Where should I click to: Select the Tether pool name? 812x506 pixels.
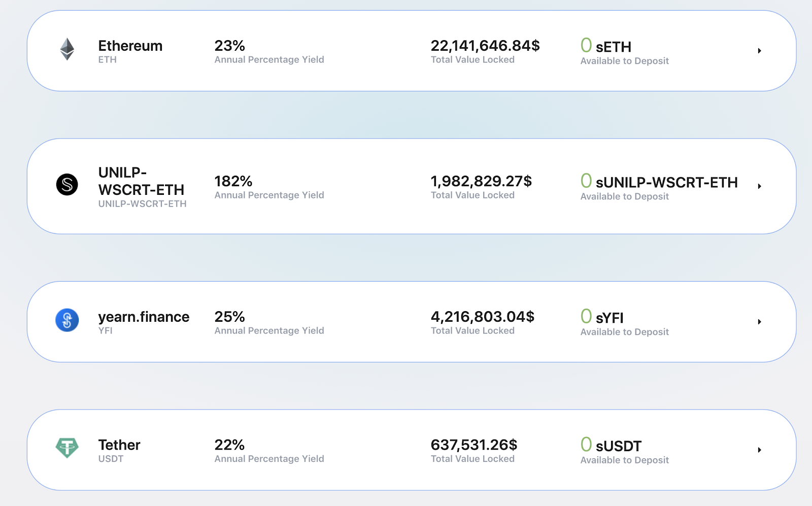(x=119, y=445)
